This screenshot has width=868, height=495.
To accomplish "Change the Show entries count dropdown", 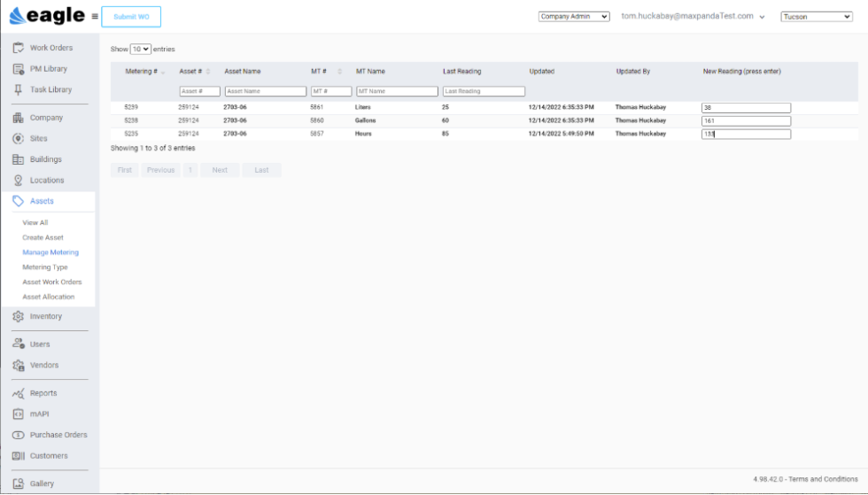I will pyautogui.click(x=141, y=49).
